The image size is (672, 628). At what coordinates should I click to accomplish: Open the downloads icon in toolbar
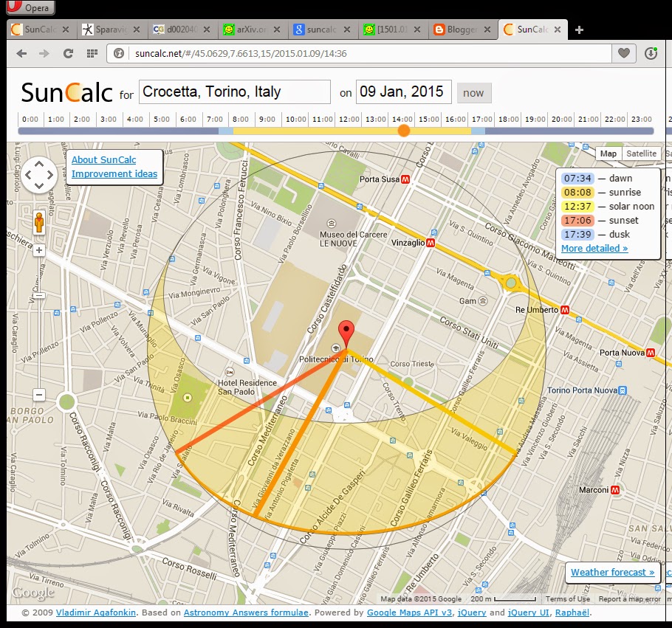click(x=651, y=53)
